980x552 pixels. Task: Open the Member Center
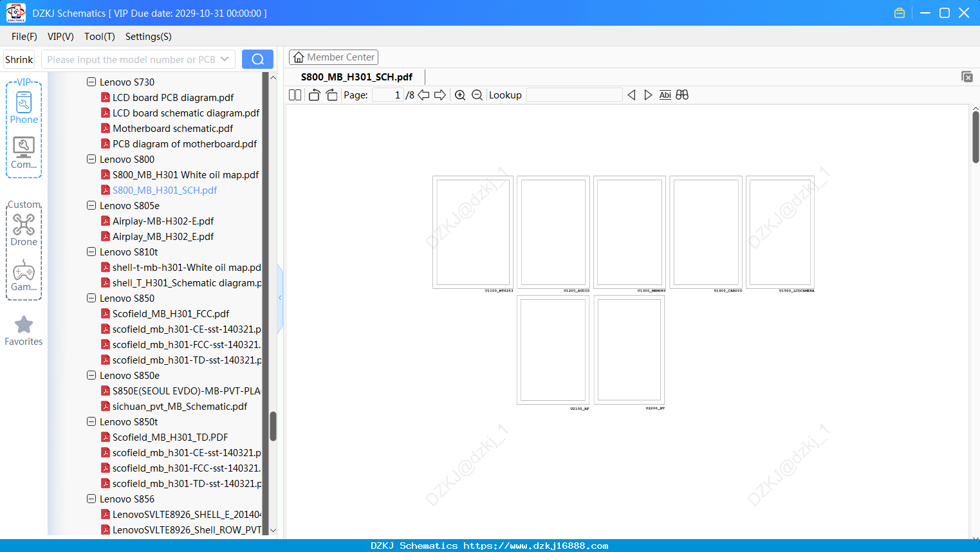point(333,57)
